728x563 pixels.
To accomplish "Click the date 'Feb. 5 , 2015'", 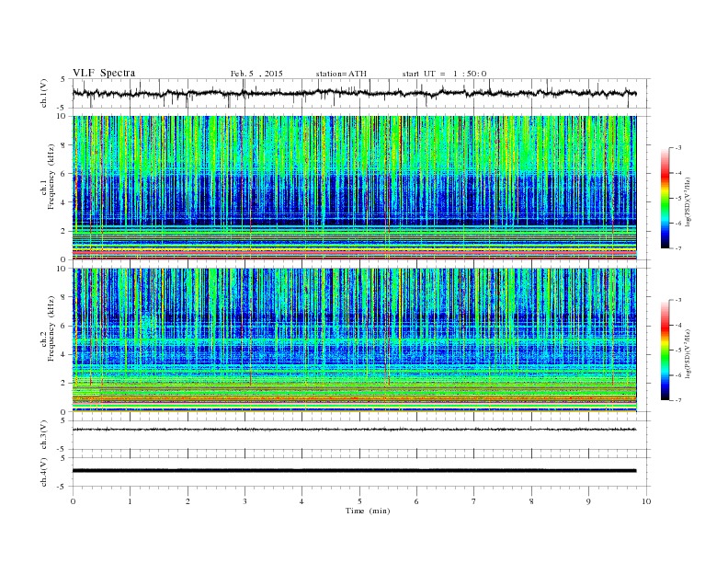I will tap(256, 74).
